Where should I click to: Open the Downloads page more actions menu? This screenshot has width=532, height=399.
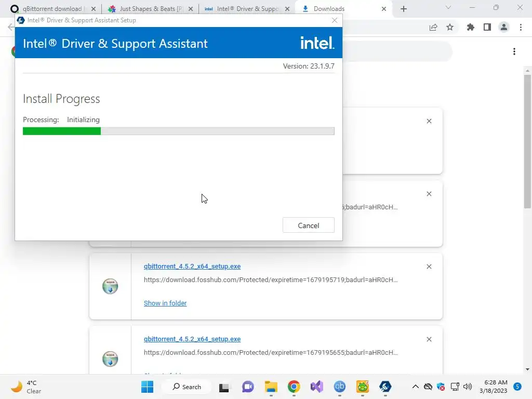[x=514, y=51]
